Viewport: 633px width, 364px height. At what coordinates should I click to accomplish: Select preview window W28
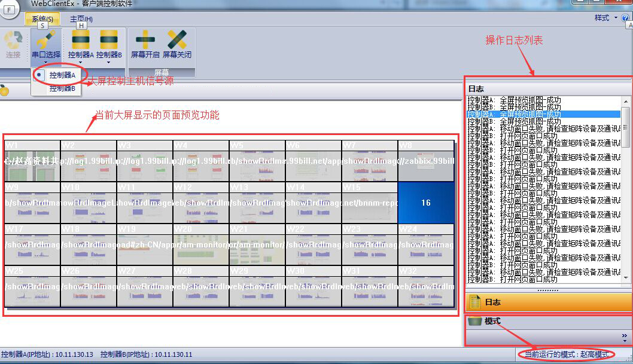tap(201, 286)
